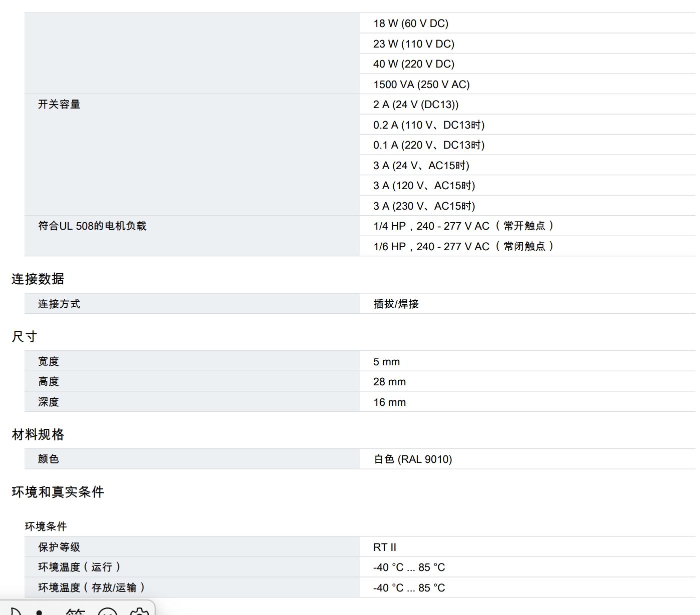This screenshot has height=615, width=700.
Task: Open the emoji smiley face panel
Action: (x=108, y=611)
